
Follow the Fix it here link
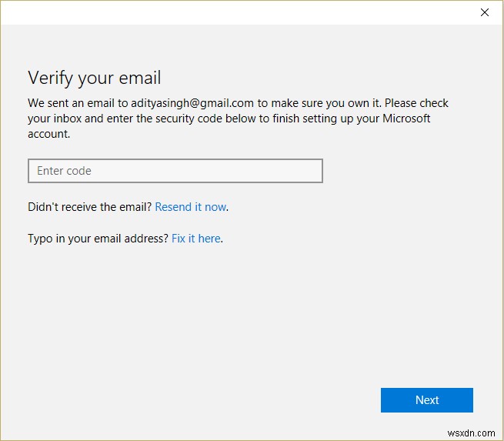click(196, 239)
